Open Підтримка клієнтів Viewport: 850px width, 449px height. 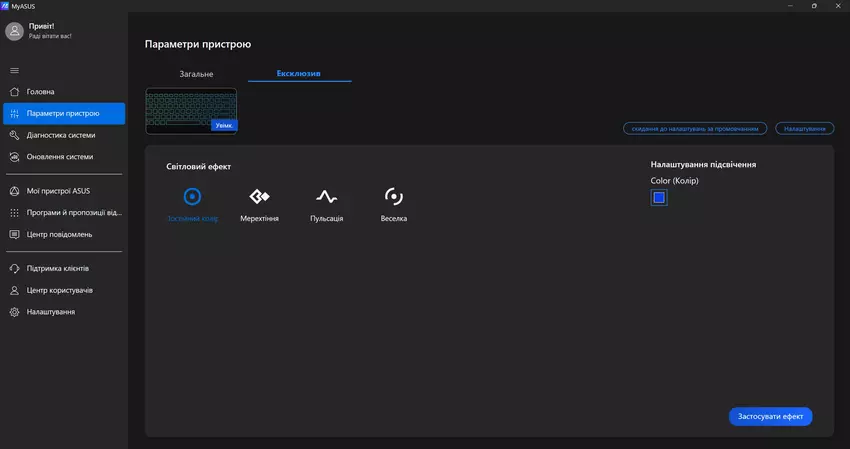(57, 269)
